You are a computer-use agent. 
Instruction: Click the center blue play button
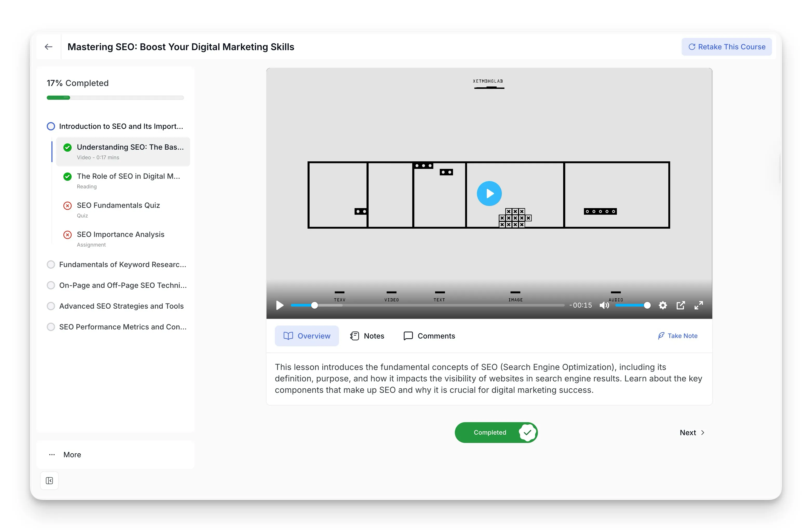[489, 194]
